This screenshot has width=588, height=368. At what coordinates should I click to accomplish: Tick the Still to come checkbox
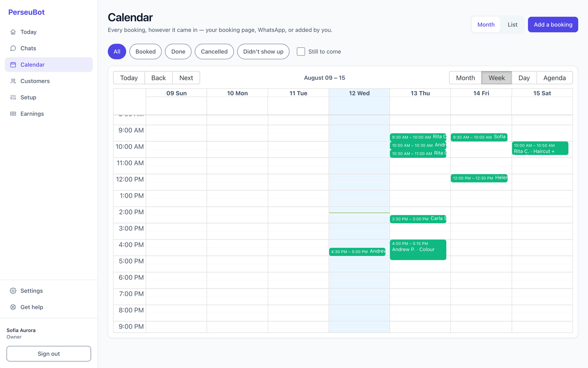tap(301, 52)
